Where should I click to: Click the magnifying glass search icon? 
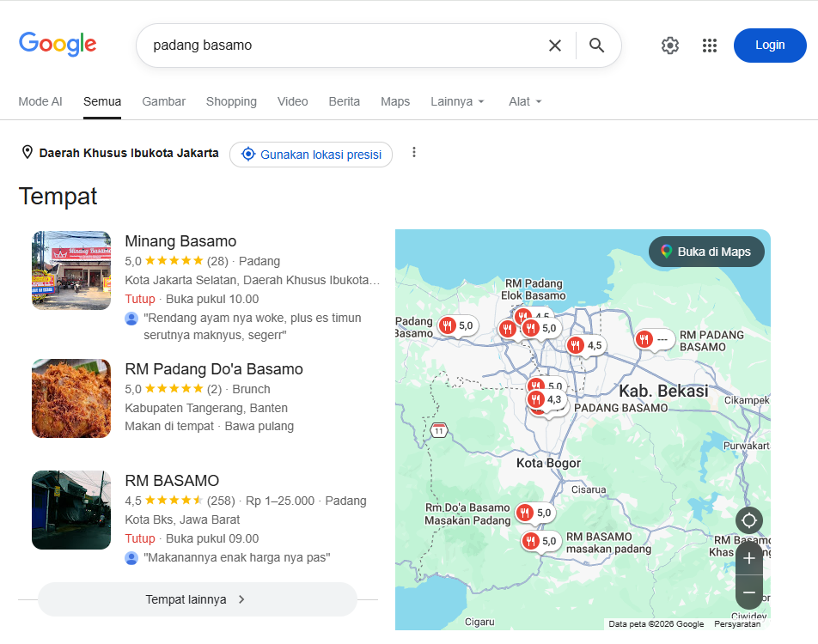597,46
